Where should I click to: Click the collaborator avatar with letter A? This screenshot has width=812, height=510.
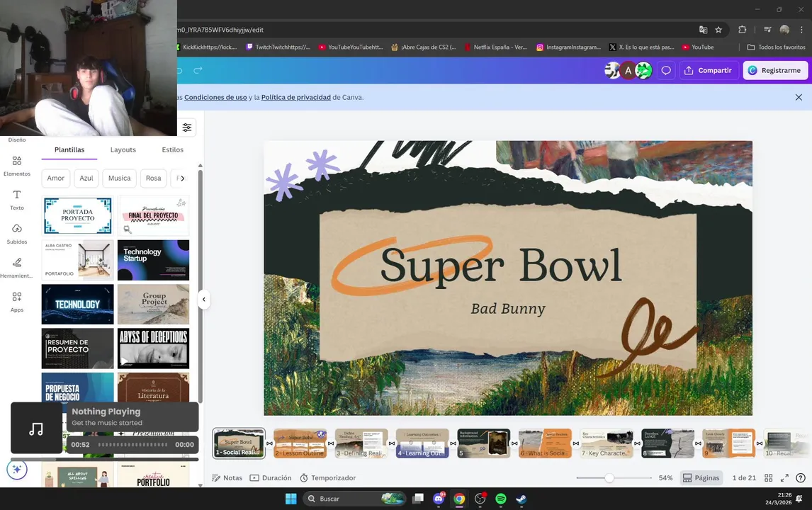coord(628,70)
